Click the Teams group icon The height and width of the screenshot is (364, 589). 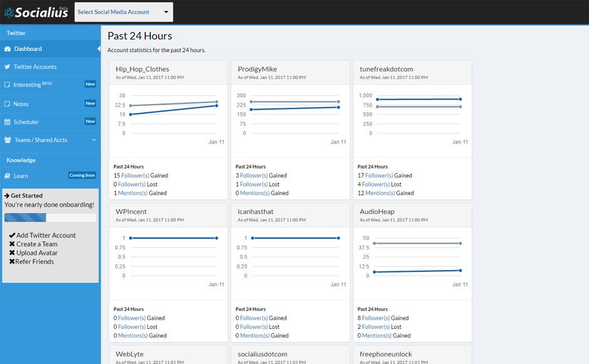tap(8, 140)
